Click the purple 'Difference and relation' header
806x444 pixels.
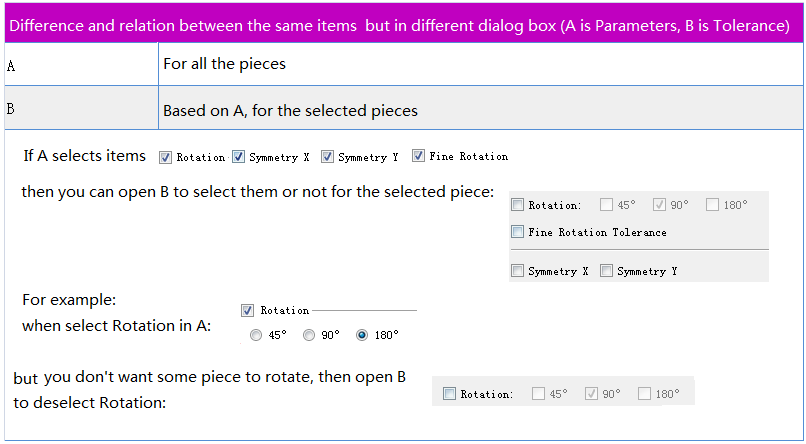(400, 25)
